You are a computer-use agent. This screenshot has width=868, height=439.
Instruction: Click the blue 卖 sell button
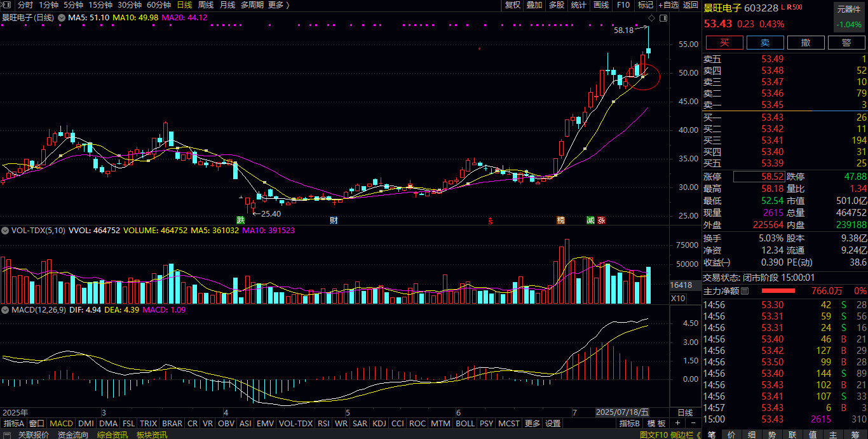pyautogui.click(x=765, y=43)
